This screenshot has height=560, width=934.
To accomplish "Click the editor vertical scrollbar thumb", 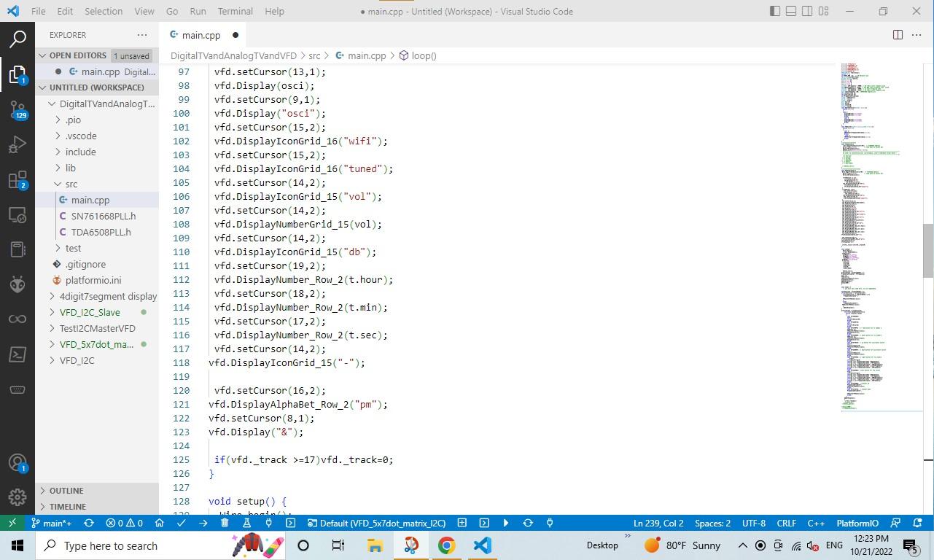I will click(x=928, y=251).
